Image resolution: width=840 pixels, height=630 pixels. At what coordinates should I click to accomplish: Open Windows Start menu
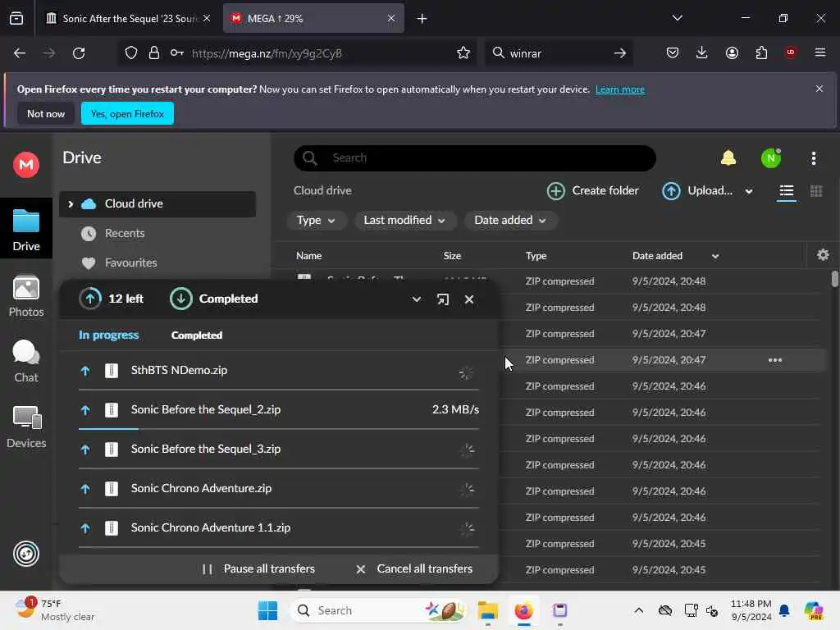point(268,610)
